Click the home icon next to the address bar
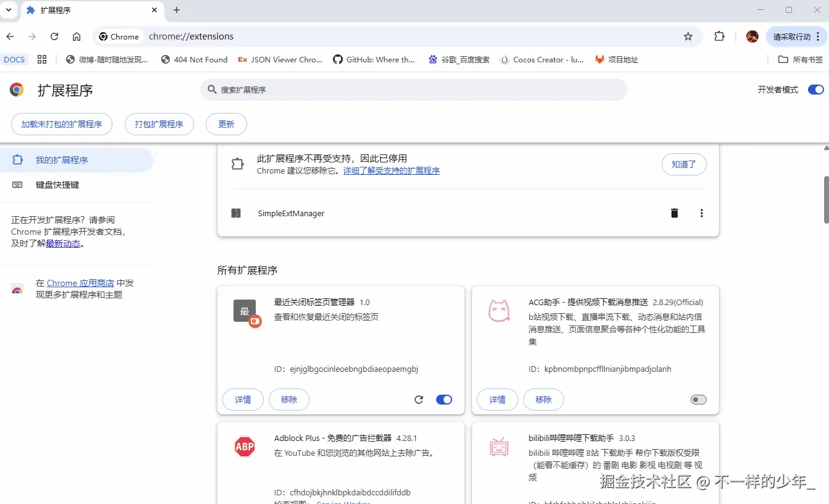Viewport: 829px width, 504px height. pyautogui.click(x=76, y=36)
